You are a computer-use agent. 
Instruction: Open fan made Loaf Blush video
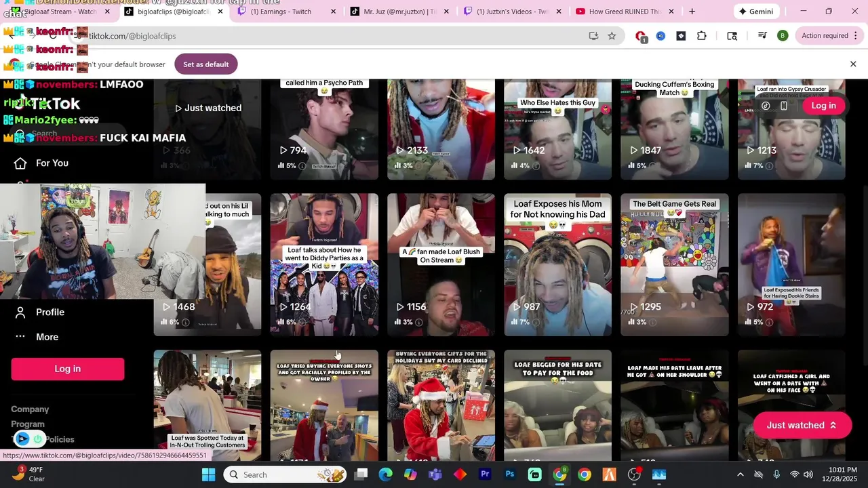click(x=441, y=265)
